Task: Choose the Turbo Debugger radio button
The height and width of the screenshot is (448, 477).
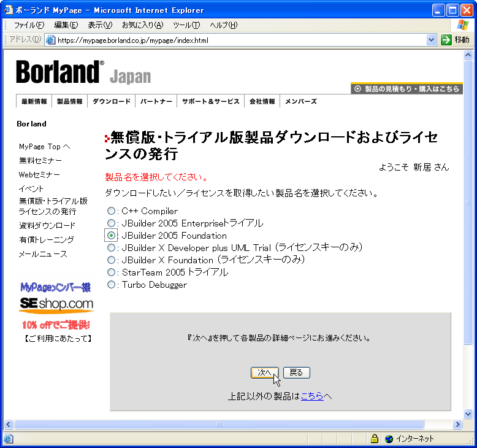Action: point(111,285)
